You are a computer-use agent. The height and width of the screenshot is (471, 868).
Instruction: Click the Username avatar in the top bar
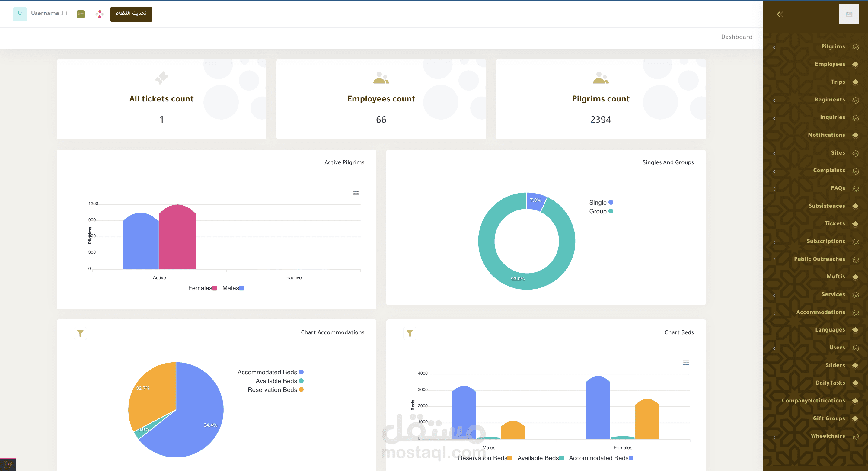(20, 14)
